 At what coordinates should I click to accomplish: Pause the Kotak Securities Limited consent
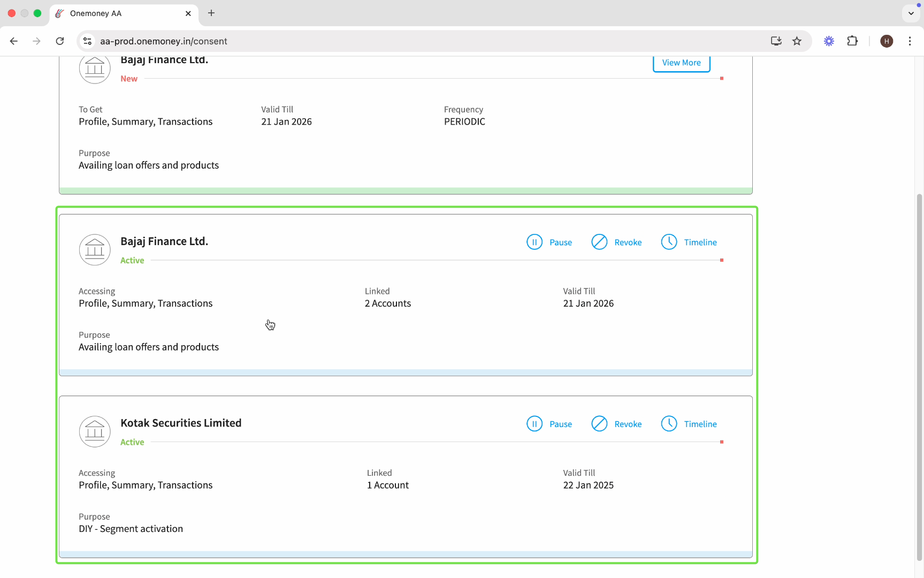coord(549,424)
